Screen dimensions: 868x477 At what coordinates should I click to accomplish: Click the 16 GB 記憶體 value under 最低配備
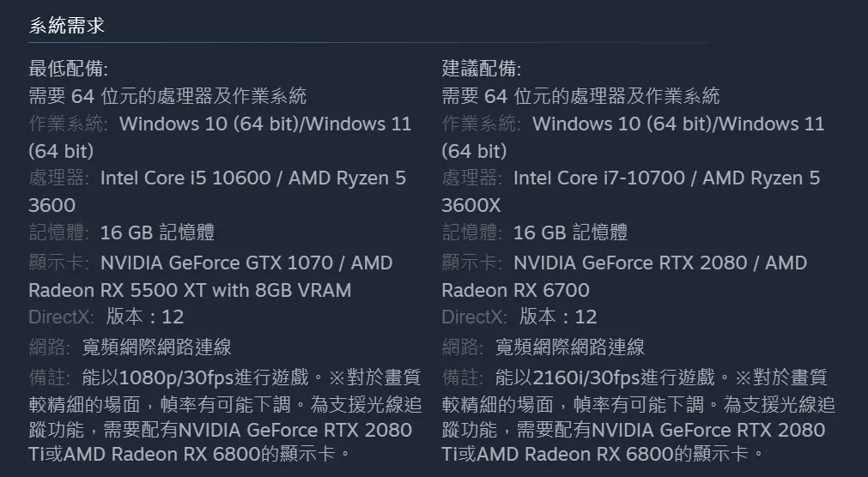tap(157, 232)
